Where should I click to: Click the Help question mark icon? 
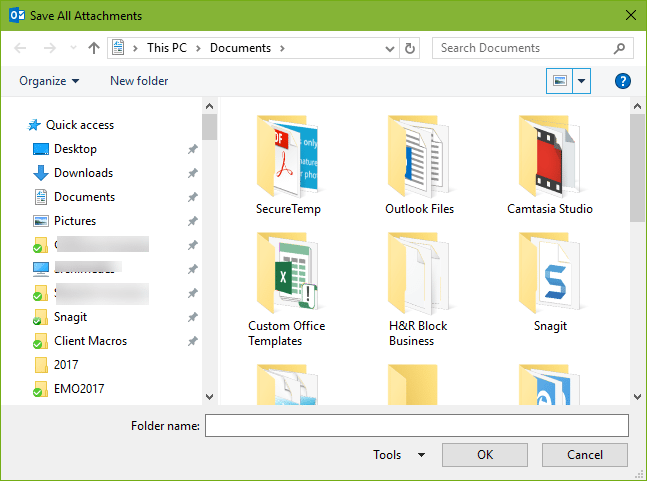click(x=622, y=81)
